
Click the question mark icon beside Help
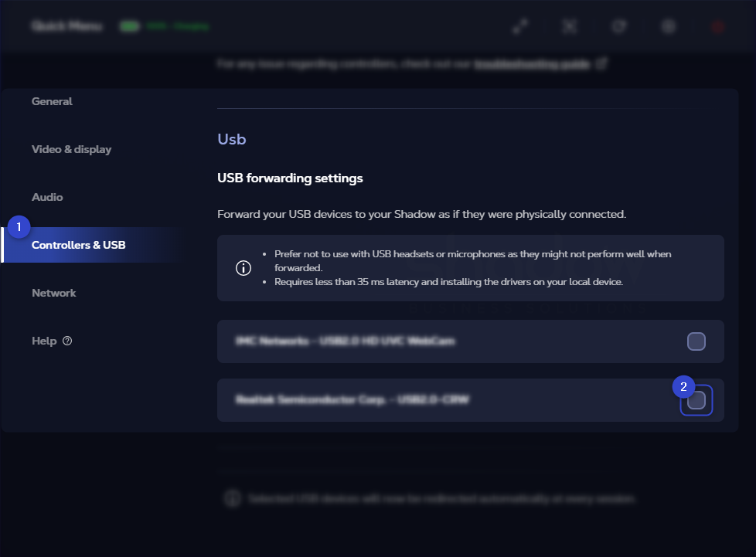click(x=67, y=341)
